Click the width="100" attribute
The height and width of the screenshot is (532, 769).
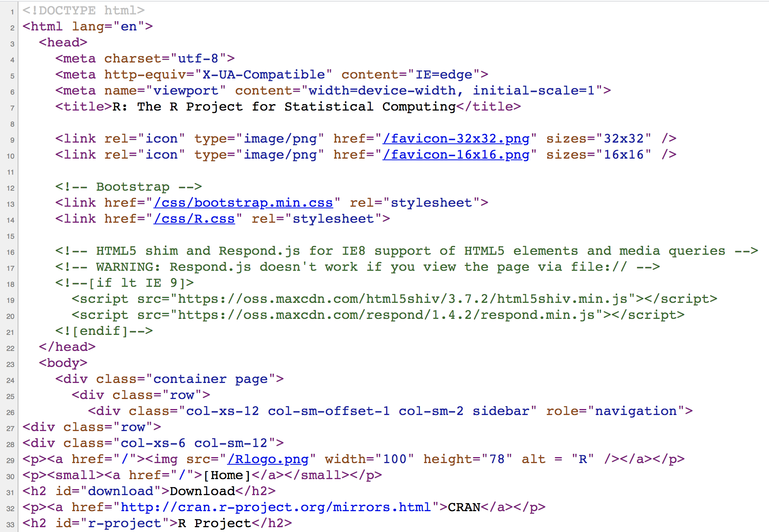coord(369,459)
